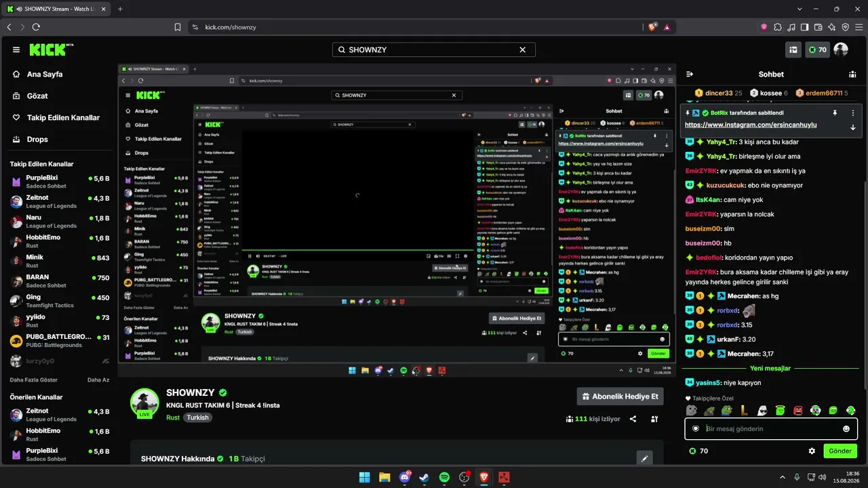The height and width of the screenshot is (488, 868).
Task: Open Discord from the taskbar
Action: (405, 477)
